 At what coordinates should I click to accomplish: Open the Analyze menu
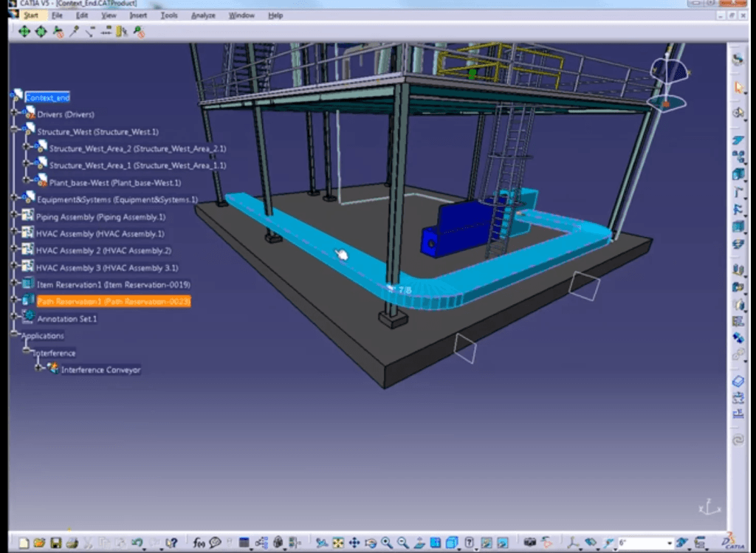coord(203,15)
